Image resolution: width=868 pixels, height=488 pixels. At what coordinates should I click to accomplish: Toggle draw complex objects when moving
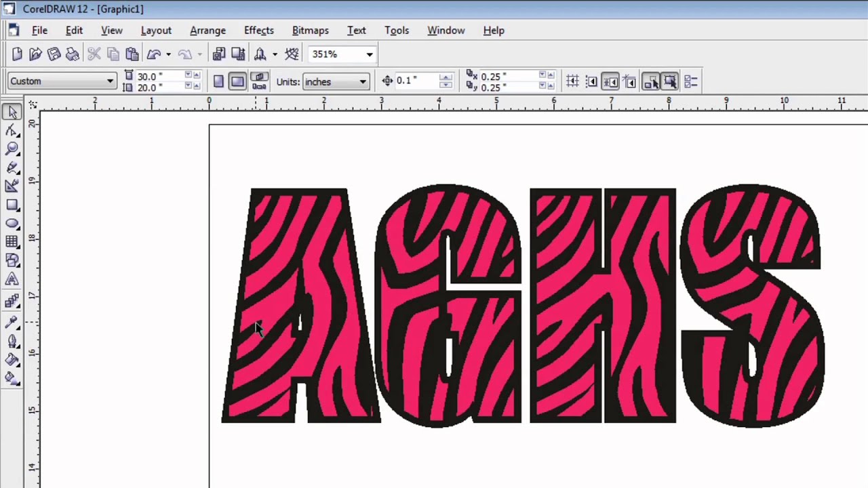651,81
